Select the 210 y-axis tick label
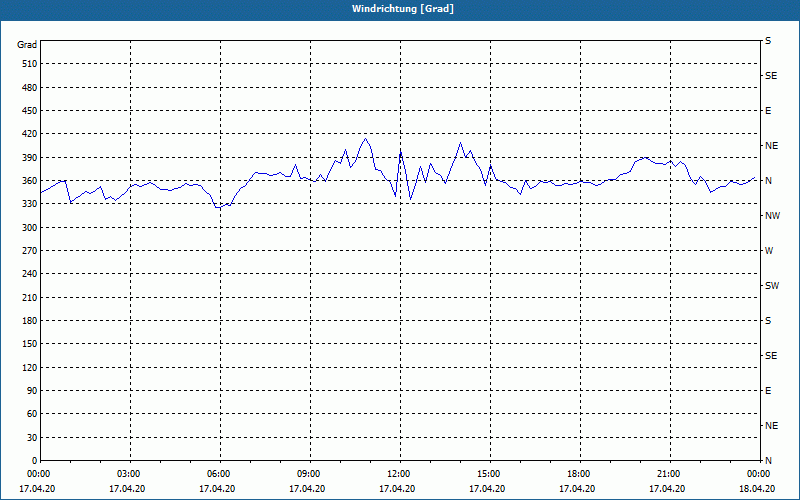This screenshot has height=500, width=800. 30,297
